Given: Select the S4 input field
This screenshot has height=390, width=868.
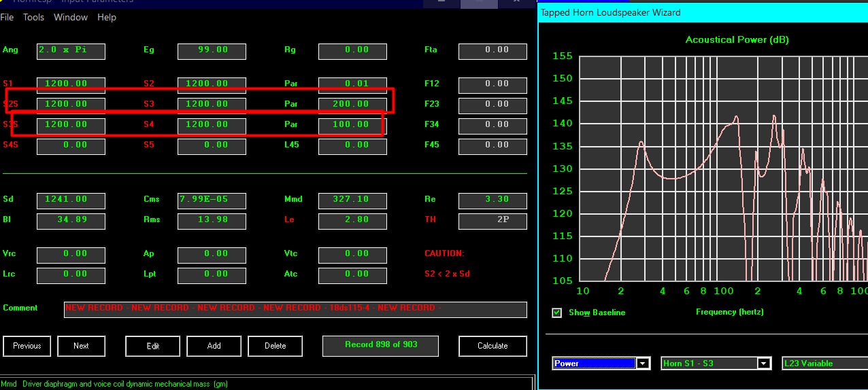Looking at the screenshot, I should pyautogui.click(x=212, y=126).
